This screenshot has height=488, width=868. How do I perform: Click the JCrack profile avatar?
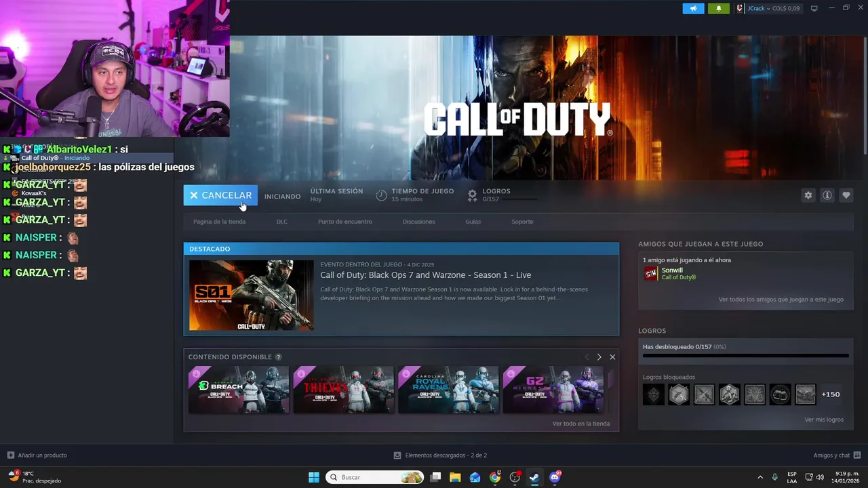pos(741,8)
